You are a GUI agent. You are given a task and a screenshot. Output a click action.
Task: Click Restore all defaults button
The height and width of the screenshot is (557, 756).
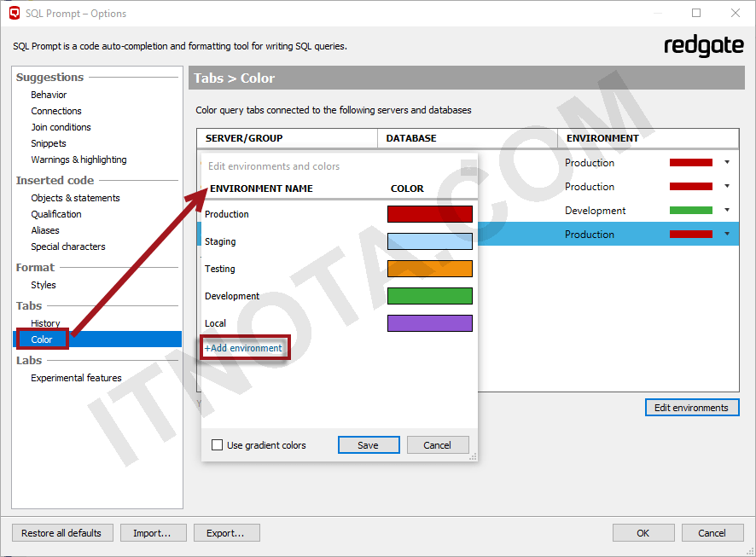(x=61, y=533)
